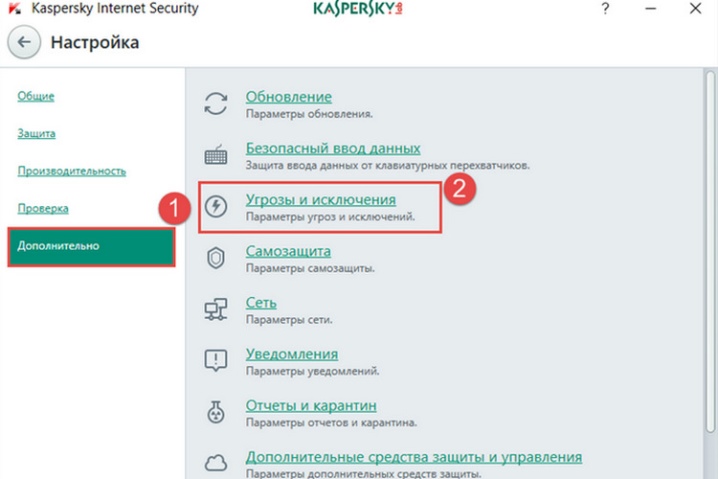Open the Проверка settings section
Image resolution: width=718 pixels, height=479 pixels.
[43, 208]
